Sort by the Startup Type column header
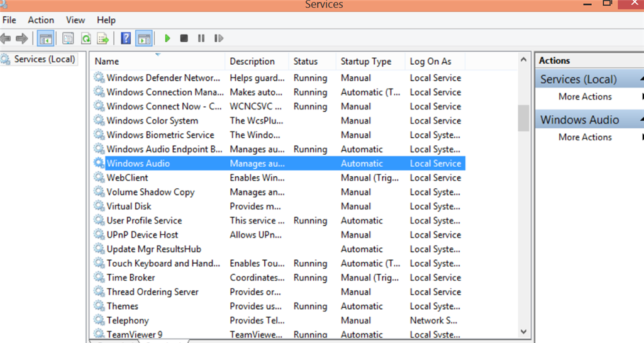Viewport: 644px width, 343px height. tap(371, 61)
